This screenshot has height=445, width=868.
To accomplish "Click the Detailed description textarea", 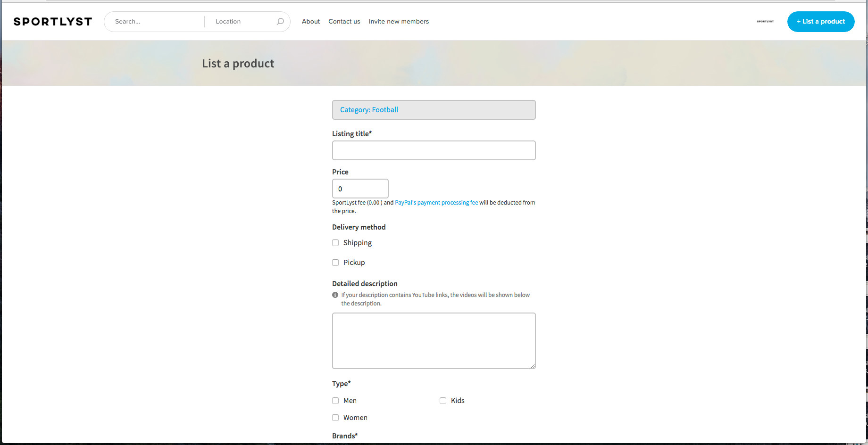I will click(434, 341).
